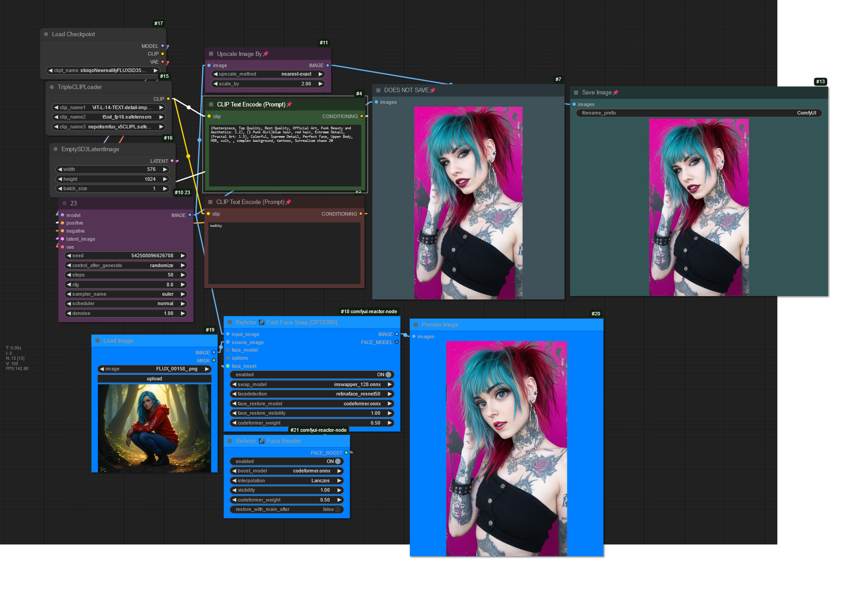868x608 pixels.
Task: Click codeformer_weight field in Face Booster
Action: pos(287,500)
